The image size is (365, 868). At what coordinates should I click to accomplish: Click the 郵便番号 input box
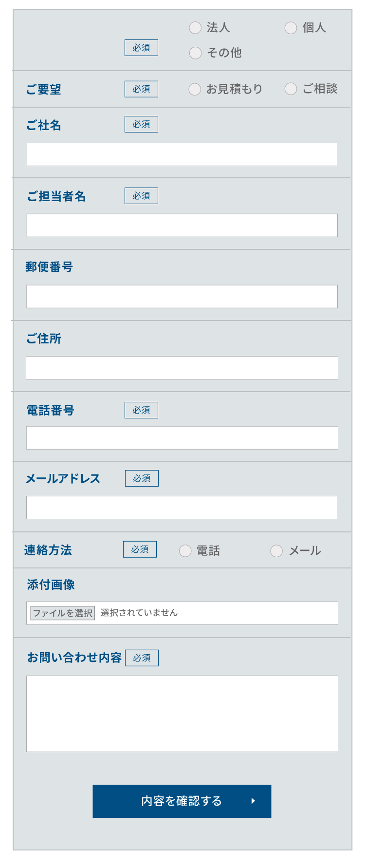point(182,297)
